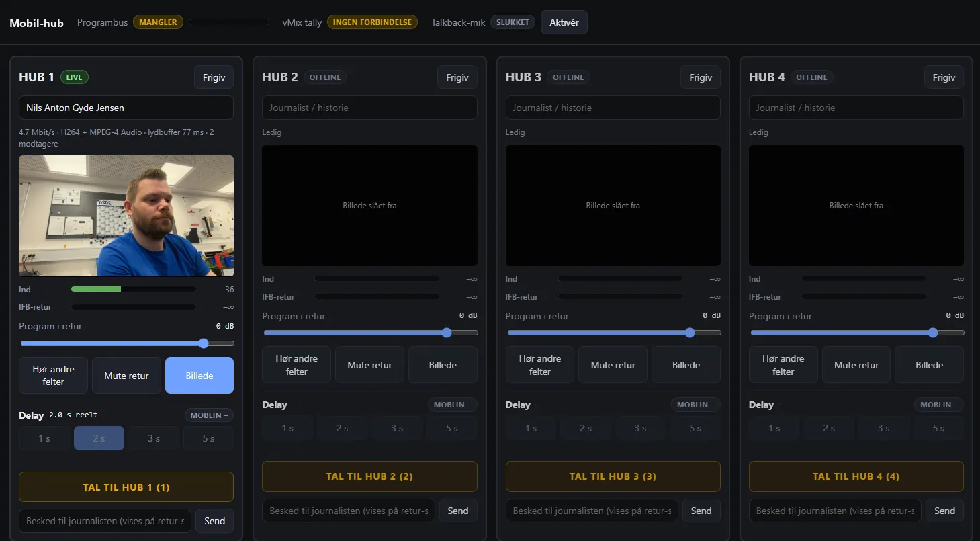Click the INGEN FORBINDELSE vMix tally badge
Screen dimensions: 980x541
372,22
